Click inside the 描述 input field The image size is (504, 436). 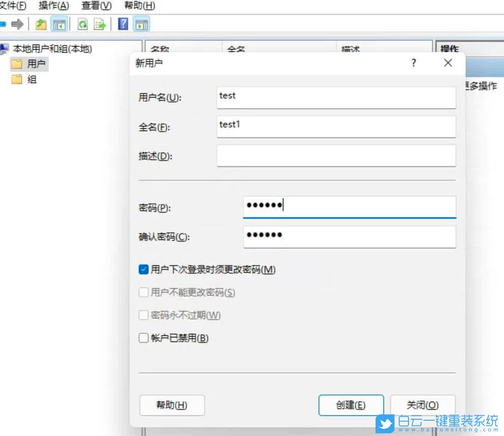pos(335,156)
